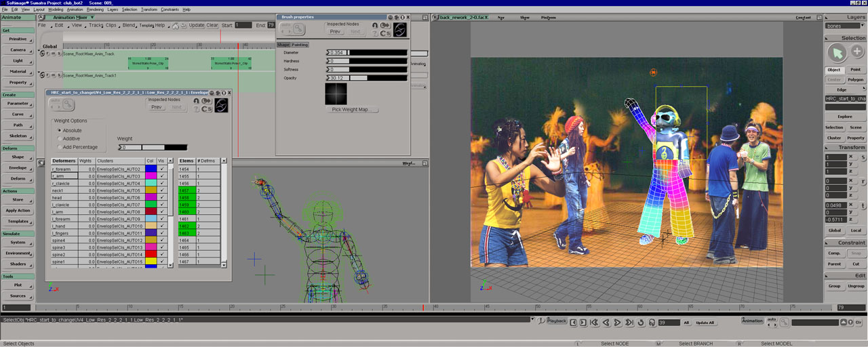
Task: Switch to the Painting tab
Action: coord(300,45)
